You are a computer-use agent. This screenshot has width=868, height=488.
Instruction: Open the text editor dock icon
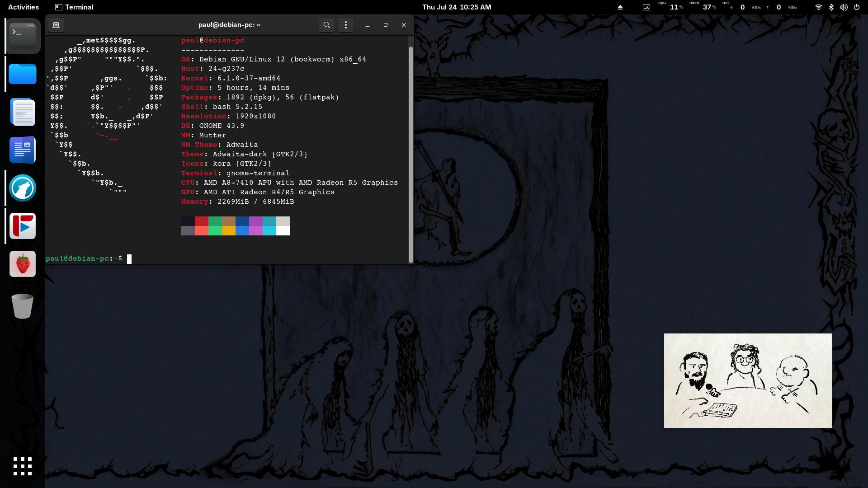point(23,112)
